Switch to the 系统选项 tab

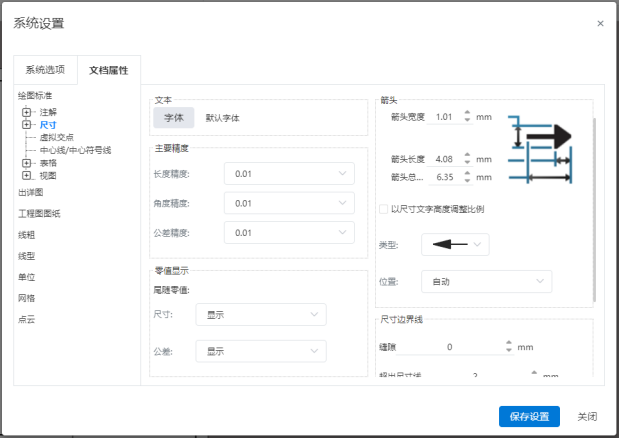point(45,70)
